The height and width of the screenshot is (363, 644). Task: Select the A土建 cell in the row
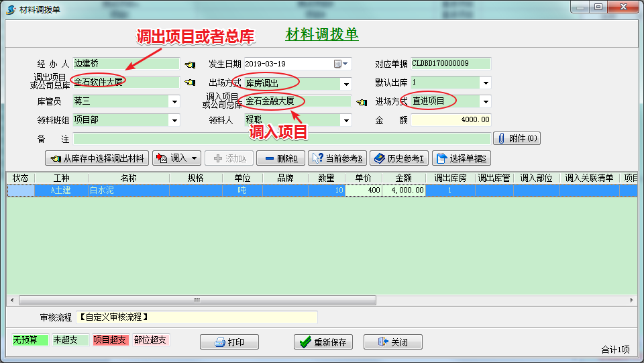pos(61,190)
